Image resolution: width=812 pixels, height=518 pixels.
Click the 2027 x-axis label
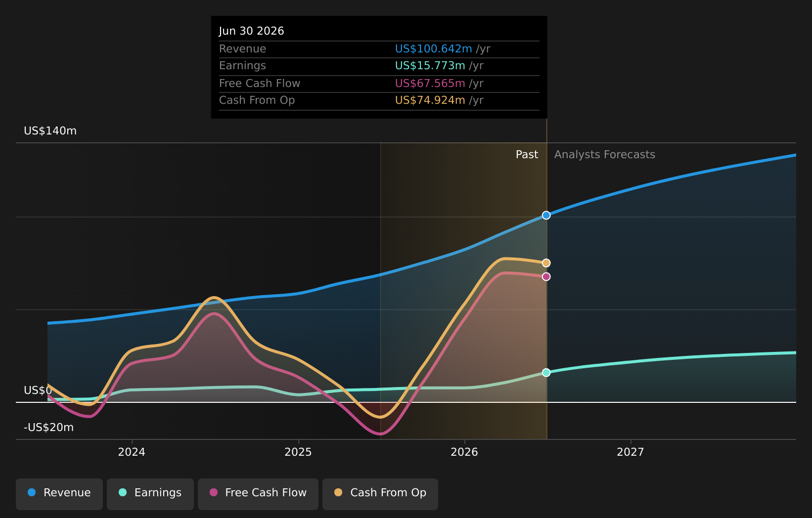coord(631,452)
